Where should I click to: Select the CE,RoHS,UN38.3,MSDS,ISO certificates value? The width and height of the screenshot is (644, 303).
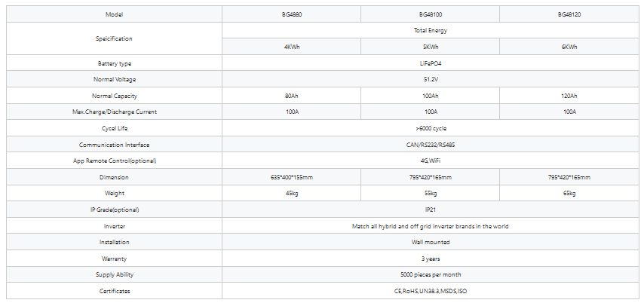tap(431, 291)
